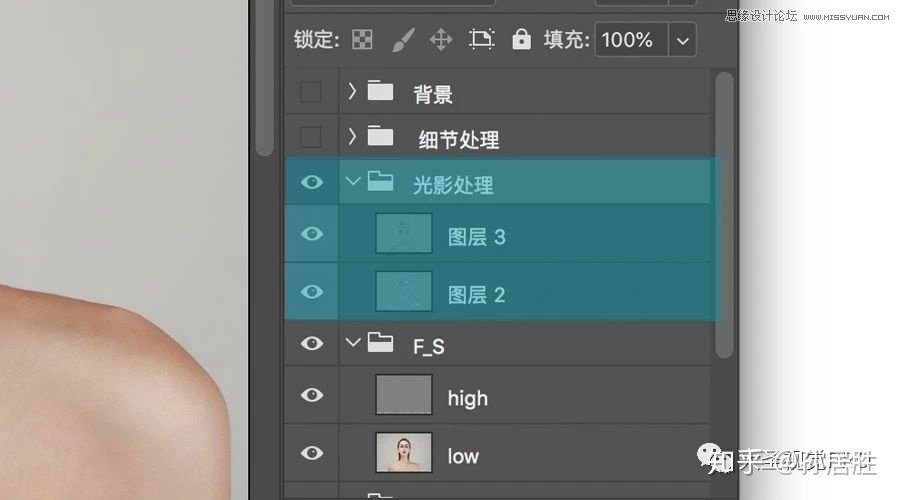Lock image pixels brush icon

[x=403, y=40]
